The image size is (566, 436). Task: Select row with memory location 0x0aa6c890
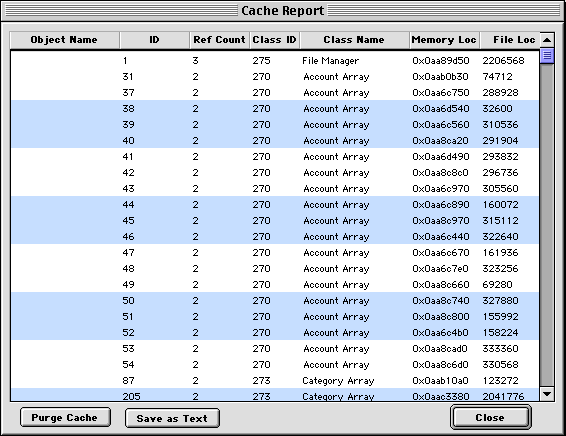[x=275, y=204]
